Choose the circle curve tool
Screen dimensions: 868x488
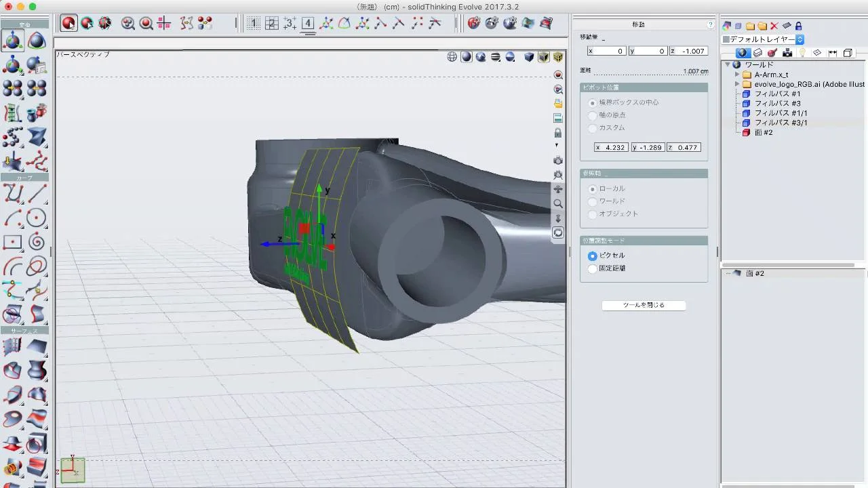pos(37,218)
